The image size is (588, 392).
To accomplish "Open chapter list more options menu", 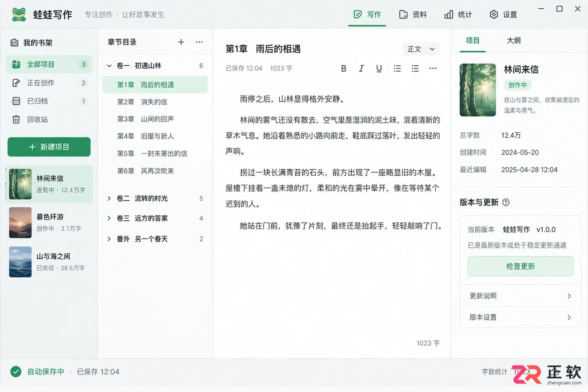I will pyautogui.click(x=199, y=42).
